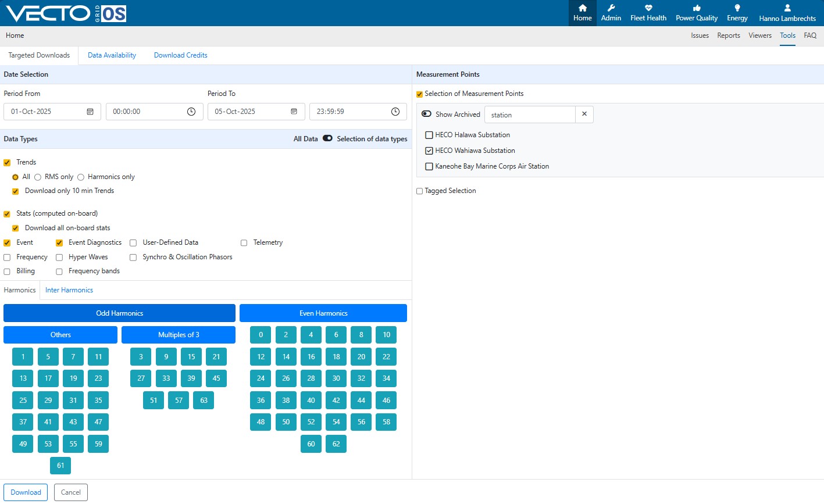Go to the Viewers menu

click(x=760, y=35)
